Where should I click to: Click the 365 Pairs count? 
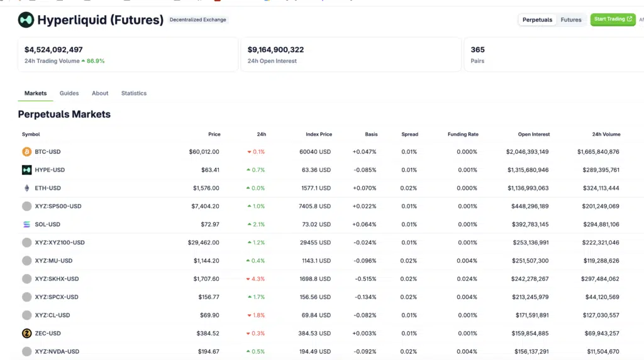[x=477, y=50]
